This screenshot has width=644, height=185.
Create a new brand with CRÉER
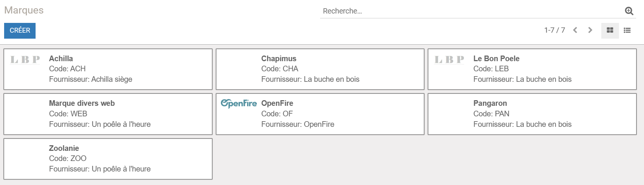click(20, 31)
